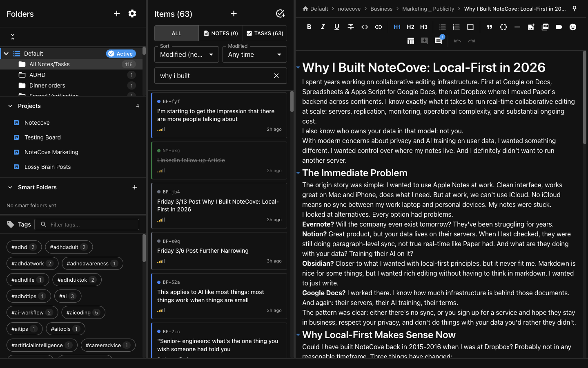588x368 pixels.
Task: Undo the last edit
Action: pos(457,41)
